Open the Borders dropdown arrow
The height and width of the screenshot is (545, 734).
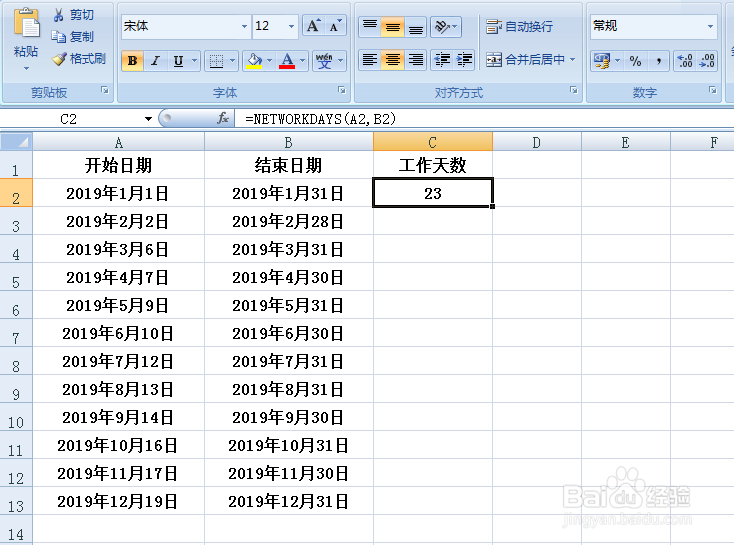(x=233, y=61)
